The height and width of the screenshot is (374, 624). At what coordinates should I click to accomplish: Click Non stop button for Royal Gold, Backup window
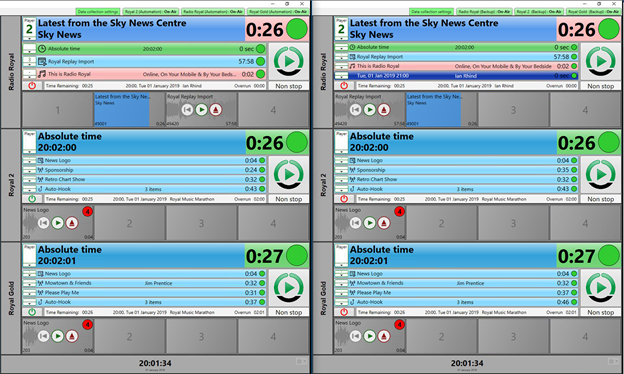601,312
